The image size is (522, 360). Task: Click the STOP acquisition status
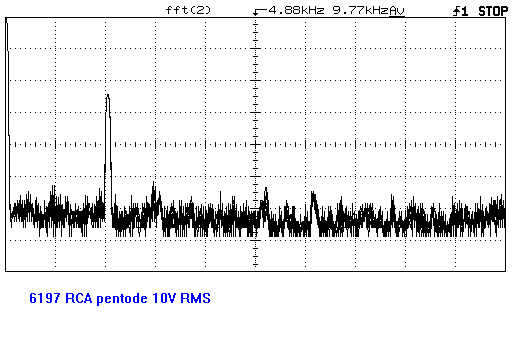[x=493, y=11]
